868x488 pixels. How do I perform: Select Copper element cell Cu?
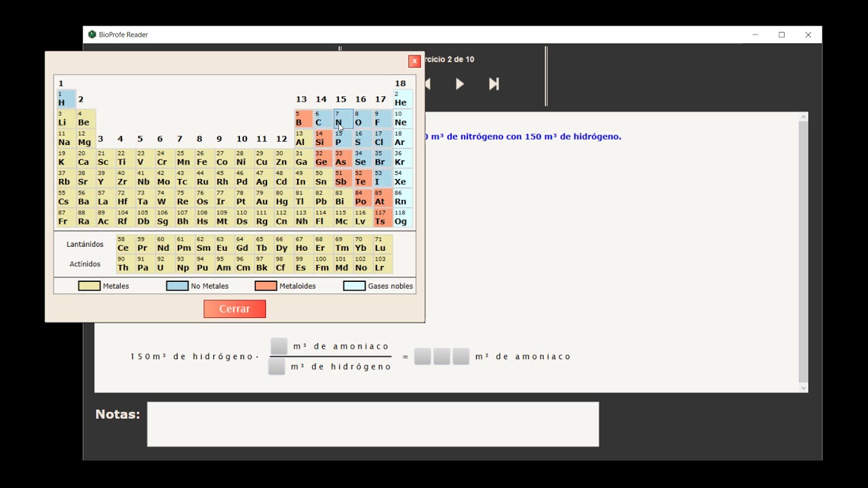pos(264,158)
